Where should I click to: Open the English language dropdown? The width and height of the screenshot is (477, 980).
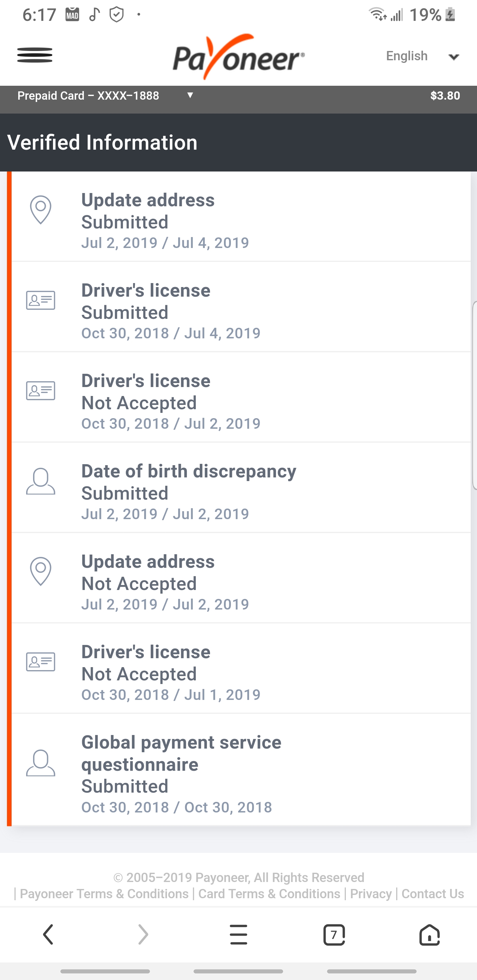[x=422, y=56]
